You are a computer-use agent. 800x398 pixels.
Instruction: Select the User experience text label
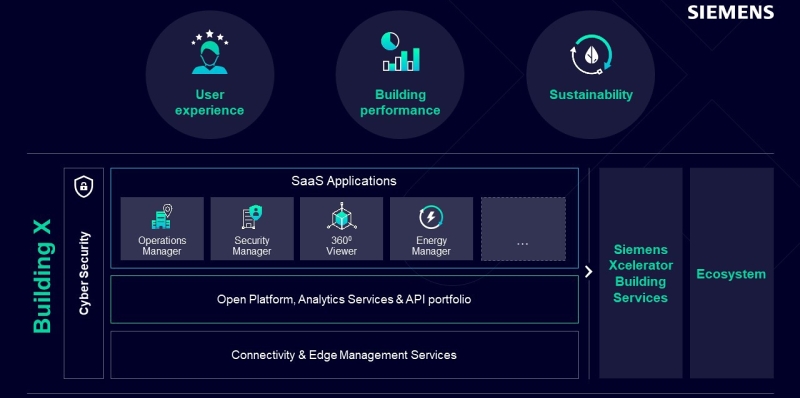point(210,102)
